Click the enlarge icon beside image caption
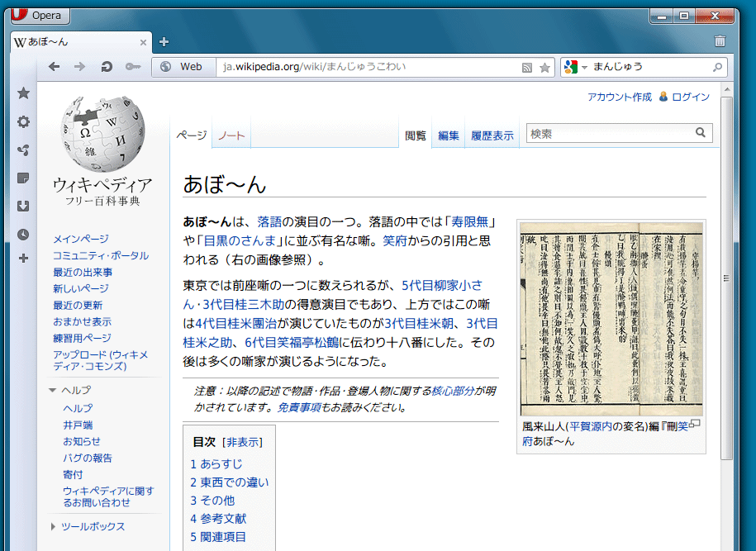 [695, 424]
